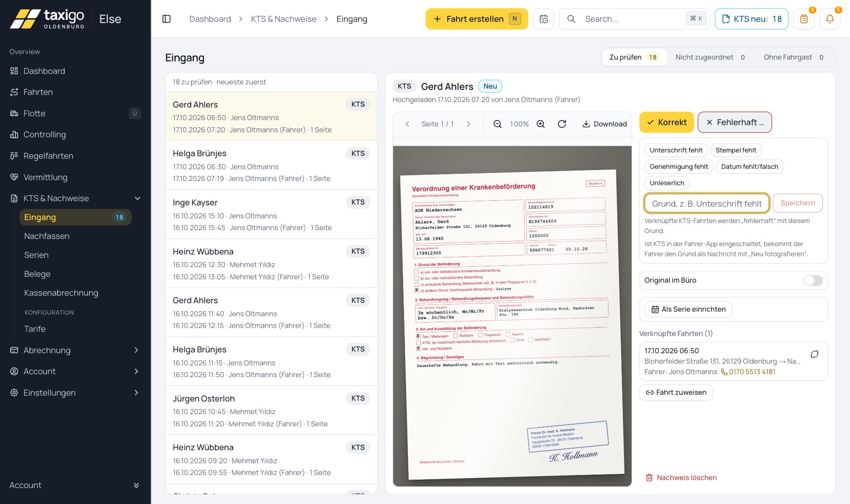Image resolution: width=850 pixels, height=504 pixels.
Task: Click the KTS neu: 18 button
Action: [751, 19]
